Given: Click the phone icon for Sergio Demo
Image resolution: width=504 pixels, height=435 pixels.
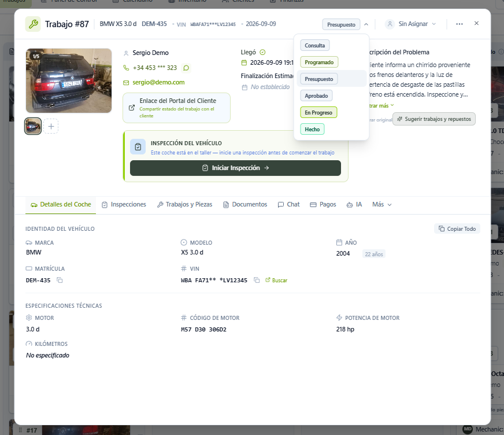Looking at the screenshot, I should click(126, 68).
